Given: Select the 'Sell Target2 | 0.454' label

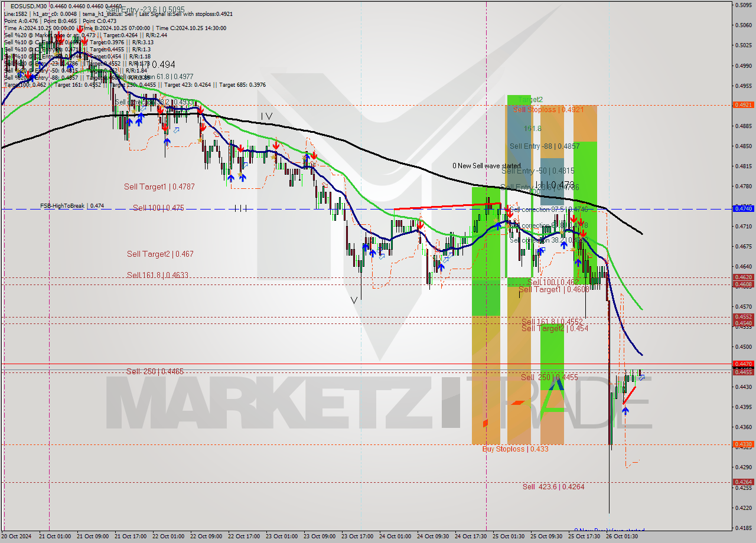Looking at the screenshot, I should click(x=555, y=329).
